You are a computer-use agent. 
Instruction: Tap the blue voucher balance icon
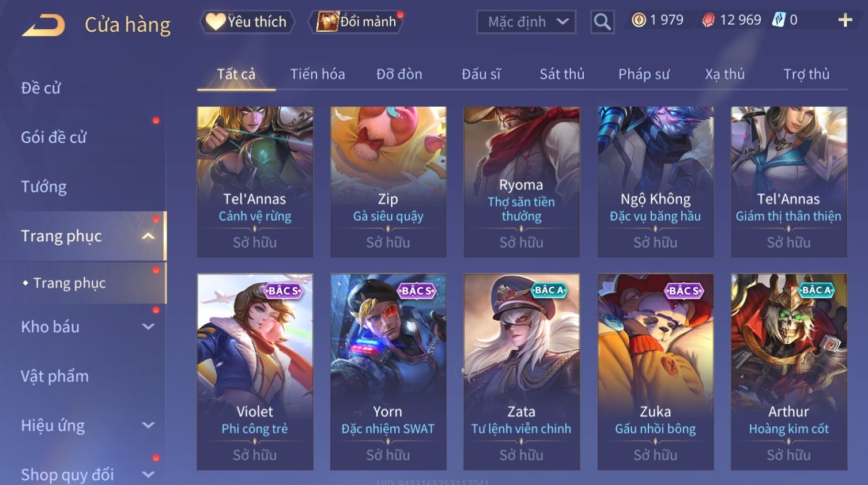(x=779, y=20)
